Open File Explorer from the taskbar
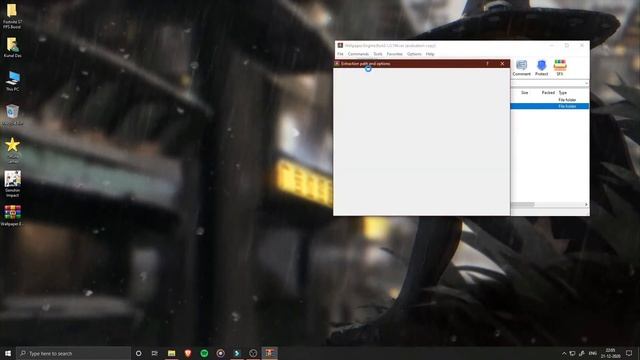Viewport: 640px width, 360px height. 171,353
